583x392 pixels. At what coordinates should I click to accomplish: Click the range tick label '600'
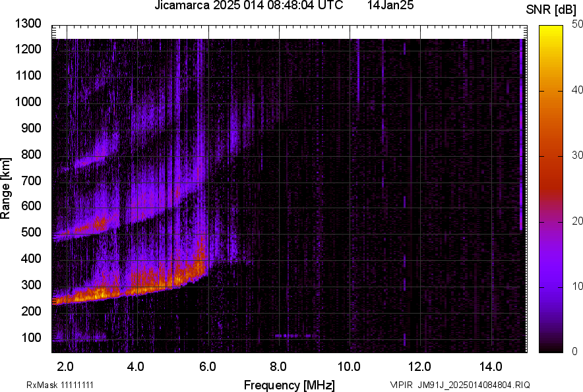[x=31, y=206]
